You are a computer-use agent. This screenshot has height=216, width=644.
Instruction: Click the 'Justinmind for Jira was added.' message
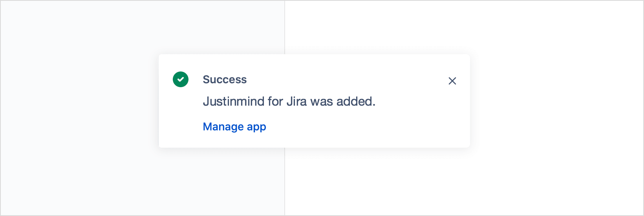(x=289, y=102)
